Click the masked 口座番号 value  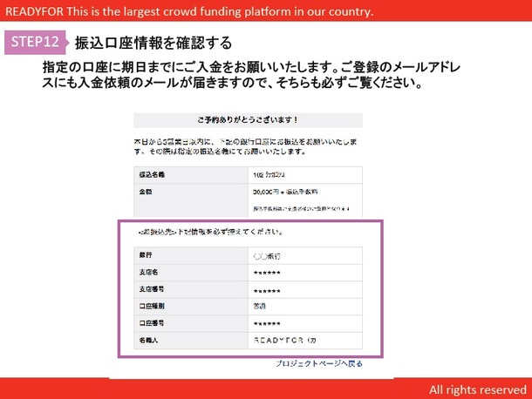coord(266,322)
